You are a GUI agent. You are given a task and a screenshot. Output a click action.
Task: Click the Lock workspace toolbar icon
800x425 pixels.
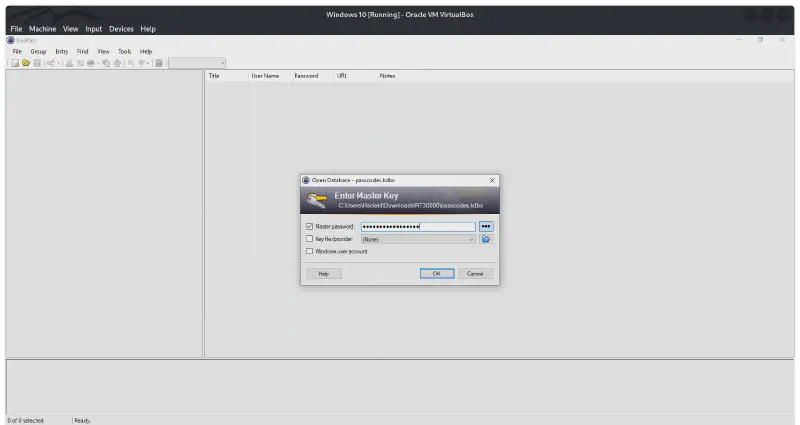159,63
